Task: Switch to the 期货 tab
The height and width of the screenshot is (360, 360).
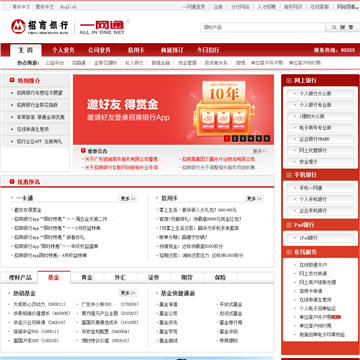Action: (187, 277)
